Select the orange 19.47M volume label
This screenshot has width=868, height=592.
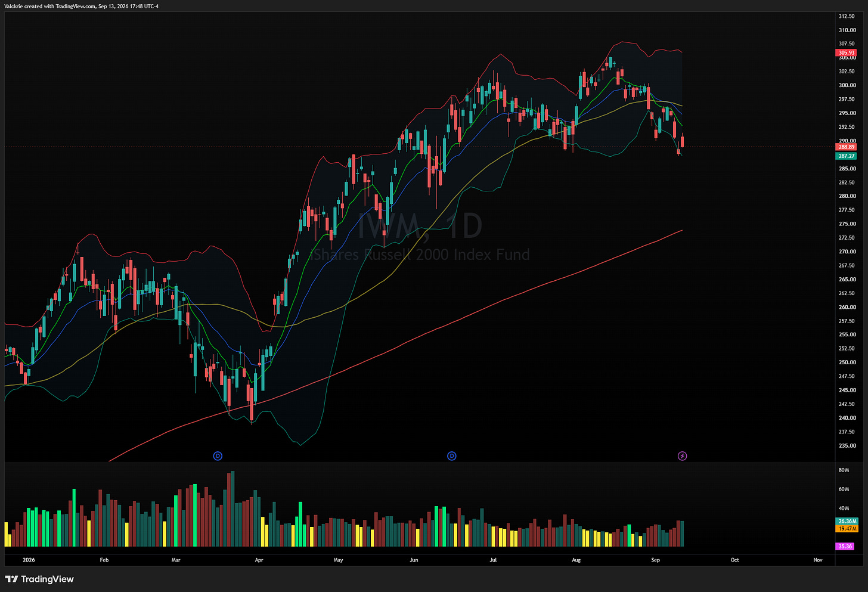847,529
